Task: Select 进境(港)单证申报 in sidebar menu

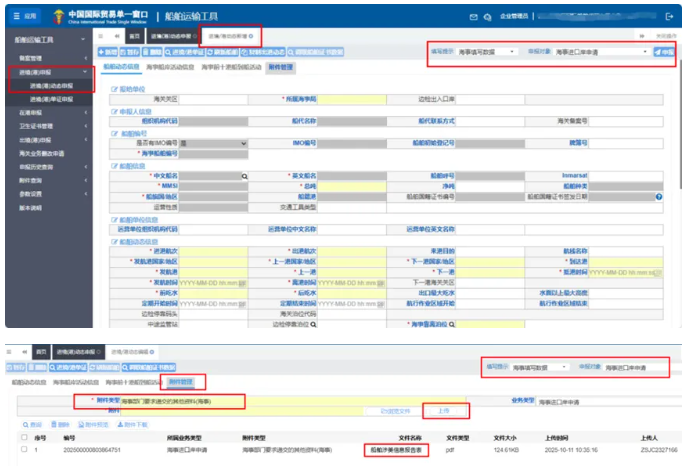Action: tap(52, 99)
